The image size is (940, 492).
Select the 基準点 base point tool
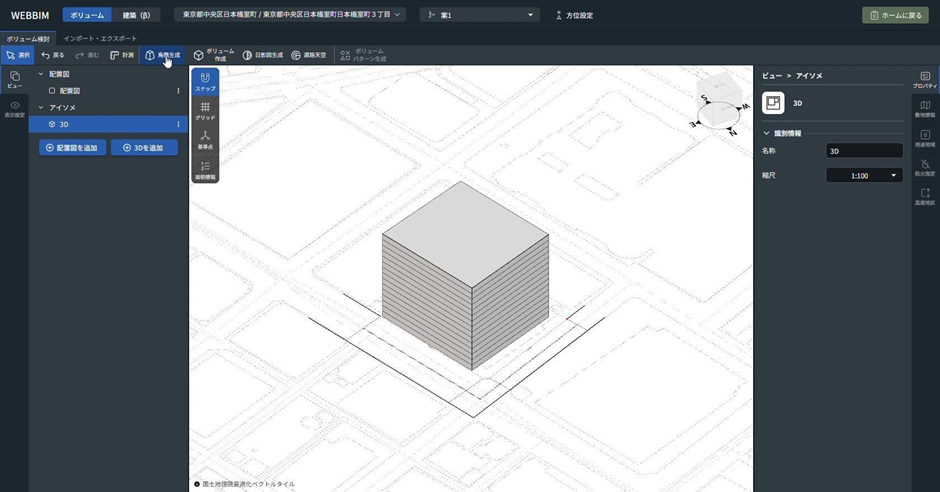[x=205, y=139]
